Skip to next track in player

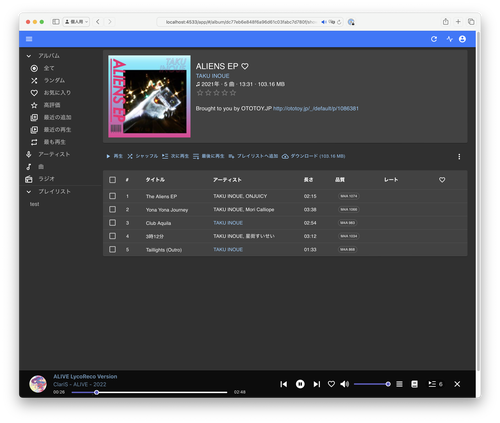(x=316, y=384)
